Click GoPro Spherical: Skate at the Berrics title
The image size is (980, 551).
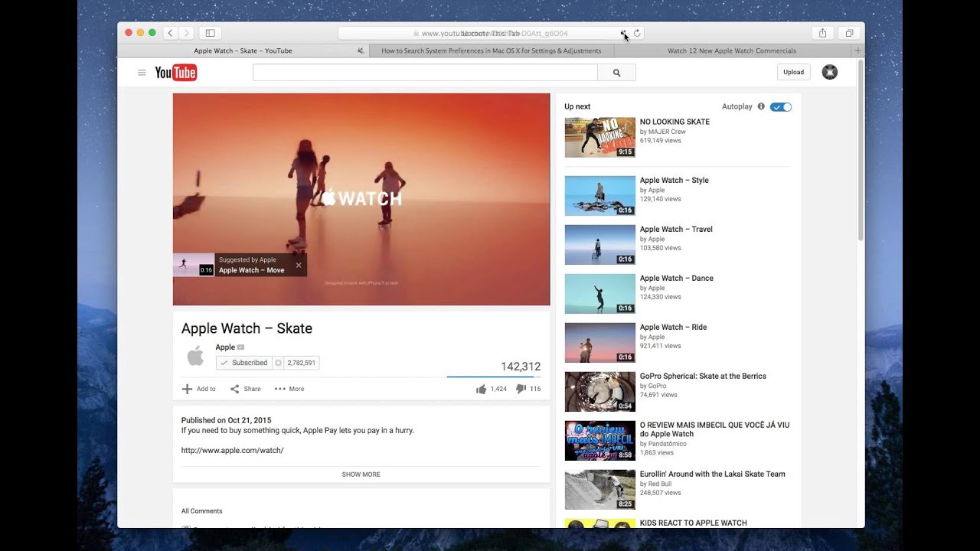[703, 377]
